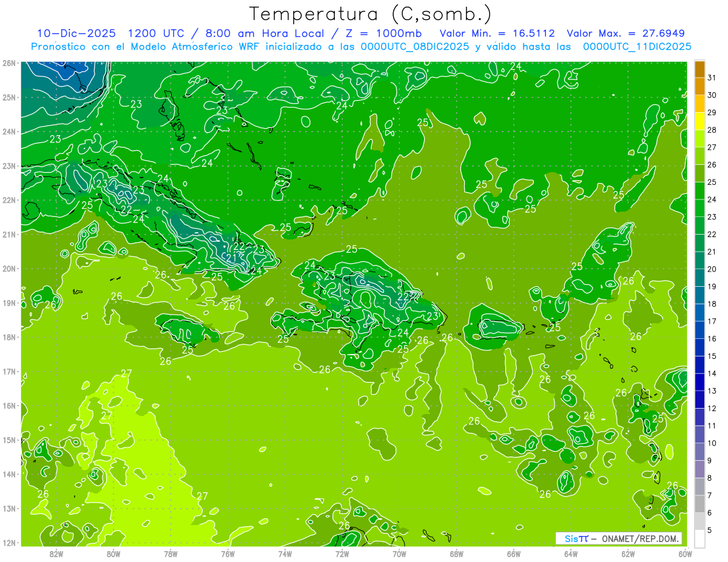Click the colorbar scale number 15
728x562 pixels.
point(712,356)
